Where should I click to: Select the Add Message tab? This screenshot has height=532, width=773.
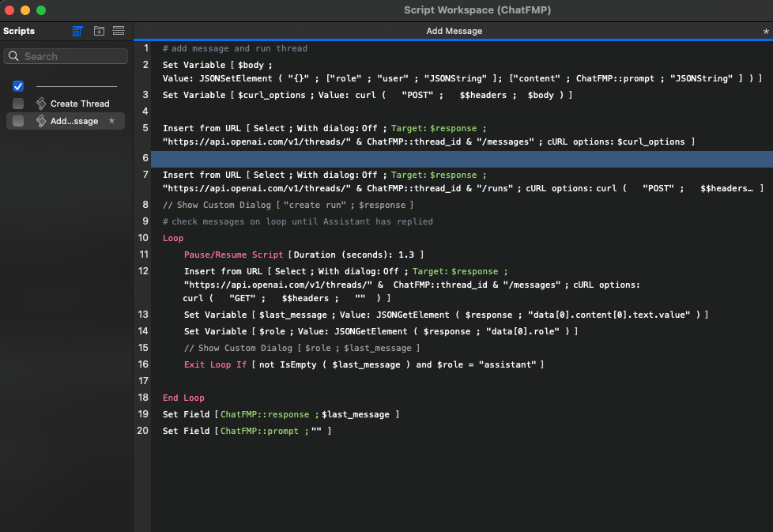[454, 31]
